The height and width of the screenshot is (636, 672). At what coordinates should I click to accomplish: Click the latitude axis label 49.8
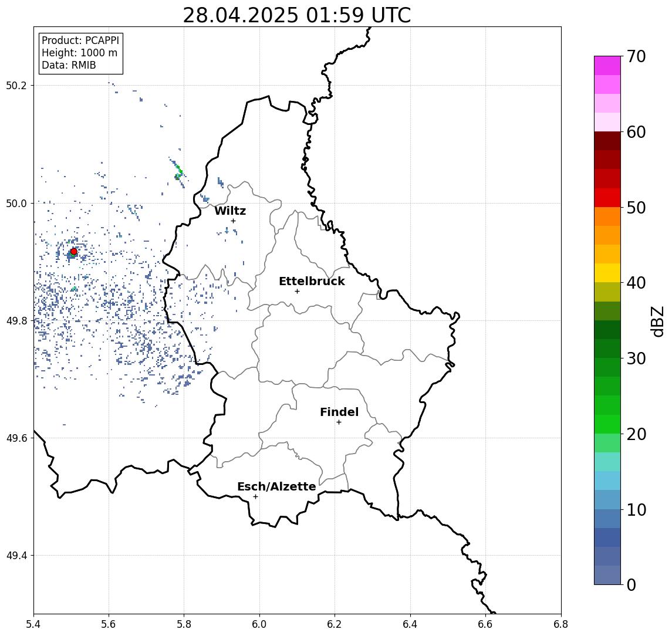pyautogui.click(x=16, y=320)
